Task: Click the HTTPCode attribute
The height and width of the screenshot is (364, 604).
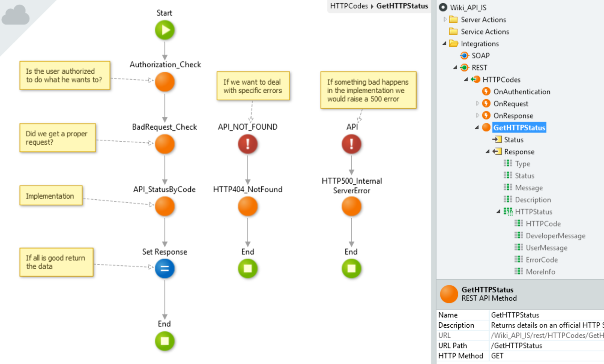Action: (x=538, y=224)
